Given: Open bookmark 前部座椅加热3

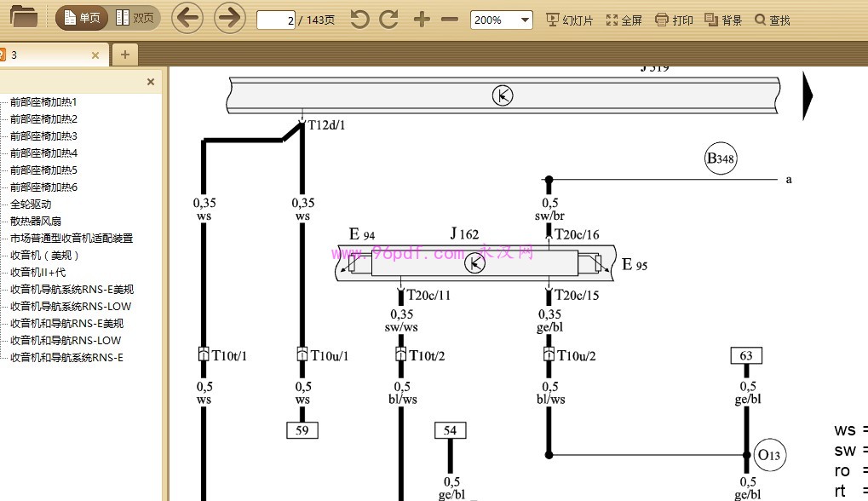Looking at the screenshot, I should point(43,136).
